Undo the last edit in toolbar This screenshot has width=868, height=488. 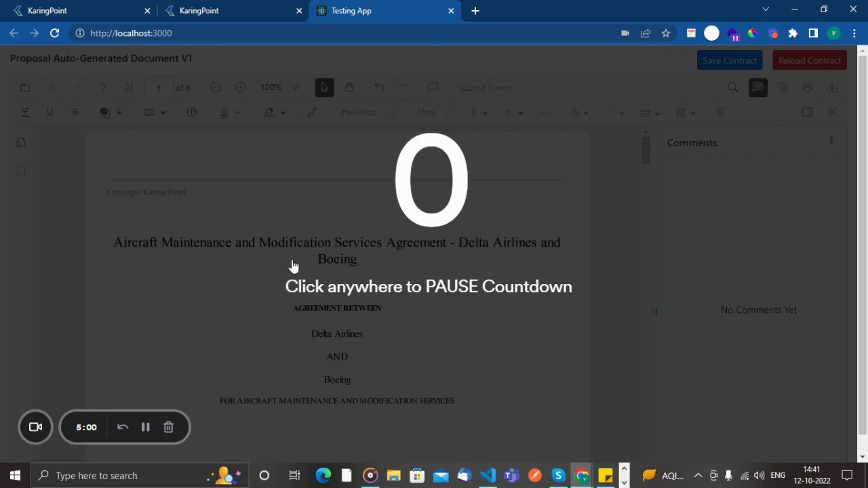(379, 87)
